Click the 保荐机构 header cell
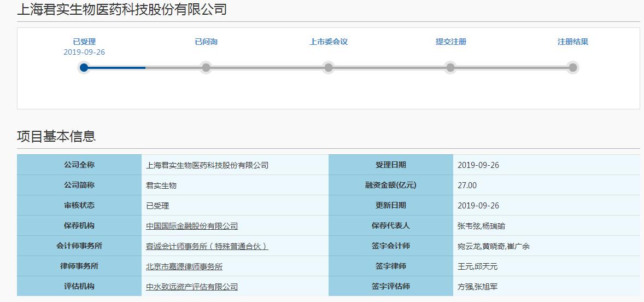 (x=79, y=225)
